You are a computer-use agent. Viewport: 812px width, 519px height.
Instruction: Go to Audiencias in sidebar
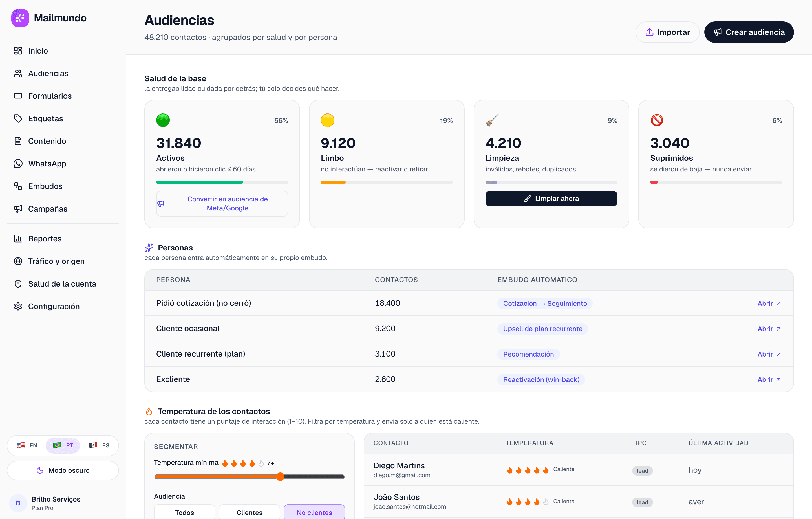point(63,73)
